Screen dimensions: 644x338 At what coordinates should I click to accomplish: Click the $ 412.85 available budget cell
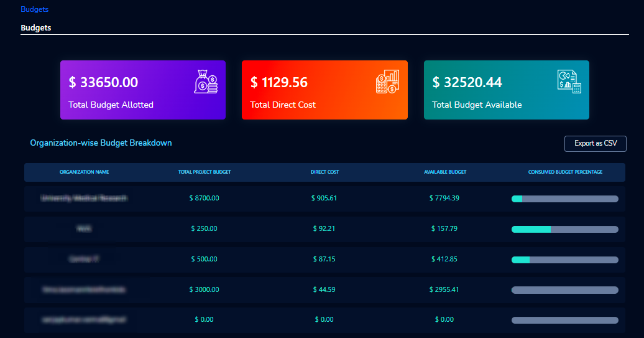[x=444, y=259]
